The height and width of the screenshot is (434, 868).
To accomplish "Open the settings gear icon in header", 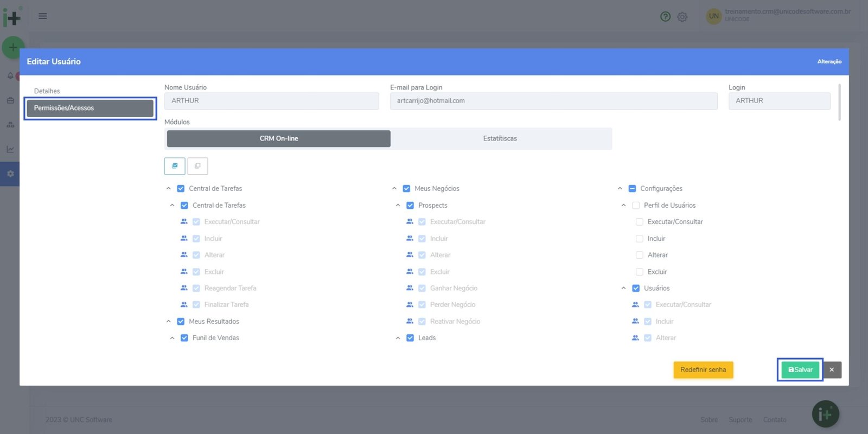I will [x=682, y=17].
